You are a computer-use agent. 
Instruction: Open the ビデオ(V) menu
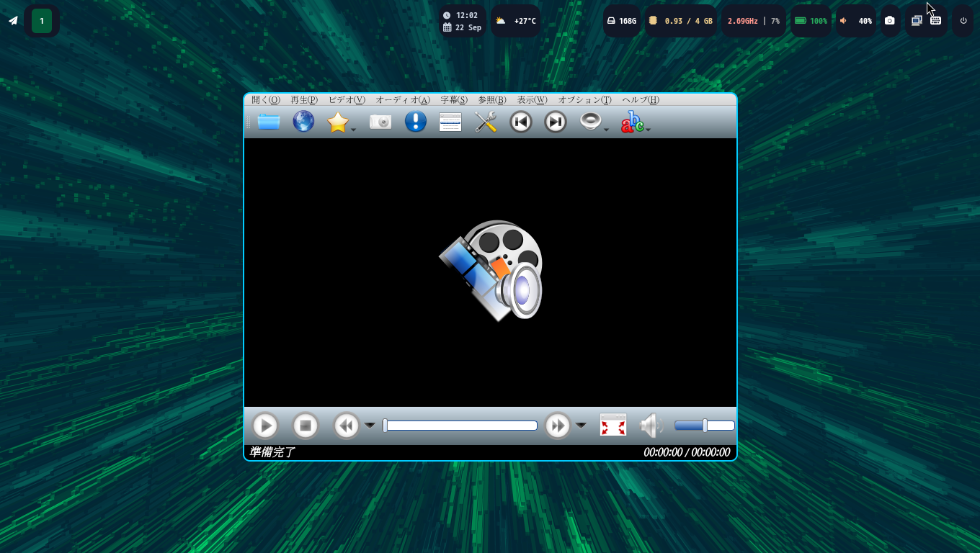tap(347, 100)
